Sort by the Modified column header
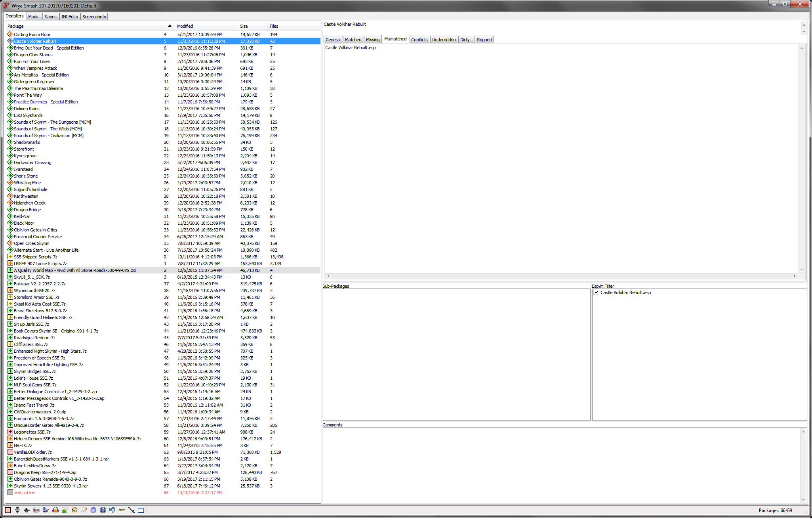Viewport: 812px width, 518px height. (x=206, y=26)
